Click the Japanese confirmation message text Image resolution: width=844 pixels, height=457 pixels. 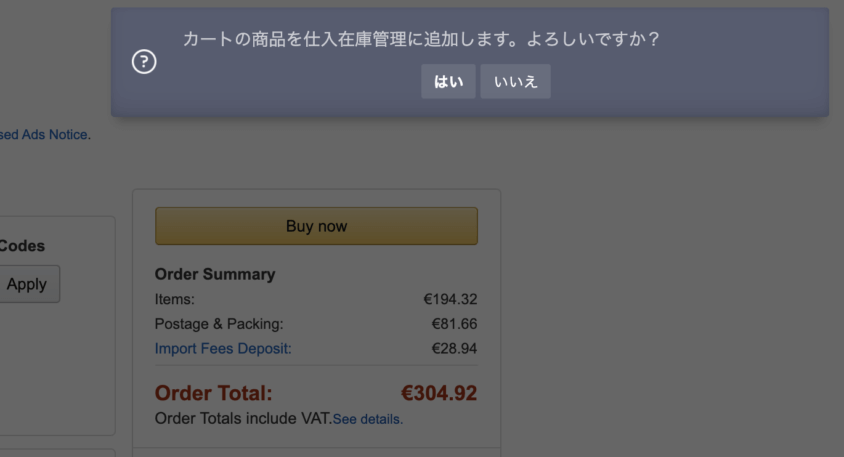pyautogui.click(x=421, y=39)
